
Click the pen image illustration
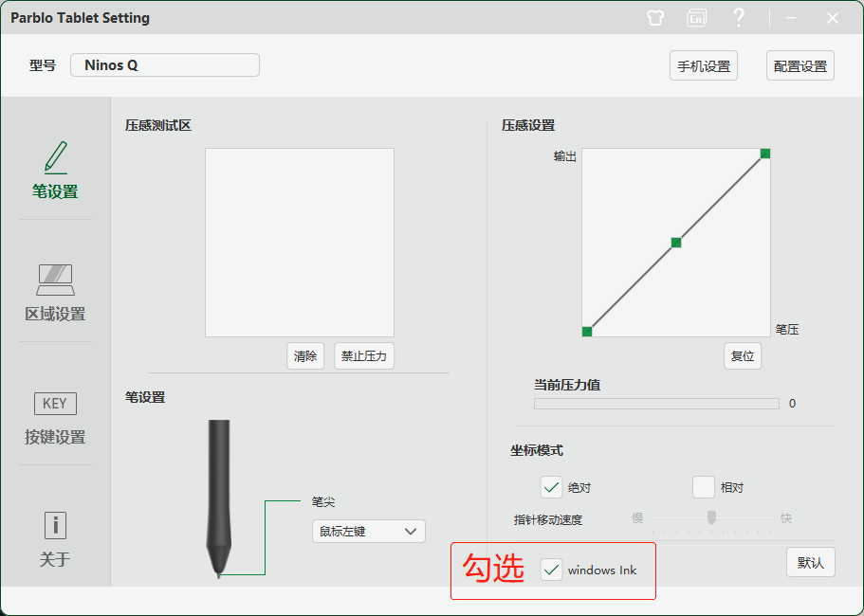tap(219, 498)
